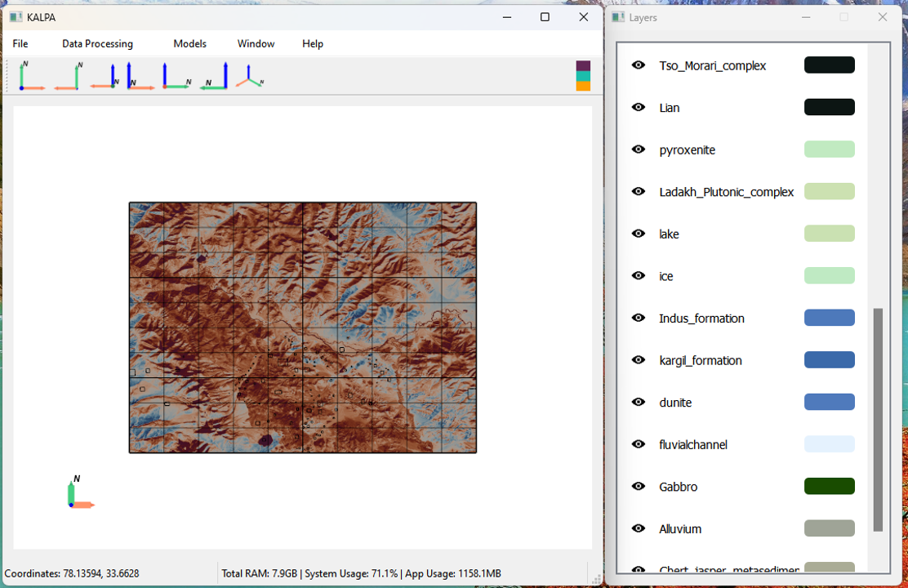Toggle visibility of the fluvialchannel layer
The height and width of the screenshot is (588, 908).
pyautogui.click(x=639, y=443)
